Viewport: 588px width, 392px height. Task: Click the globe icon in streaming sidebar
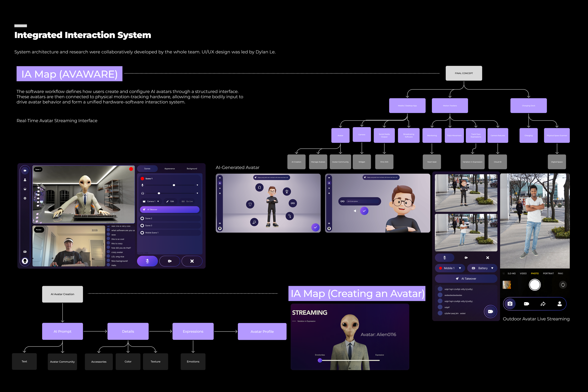pos(25,198)
